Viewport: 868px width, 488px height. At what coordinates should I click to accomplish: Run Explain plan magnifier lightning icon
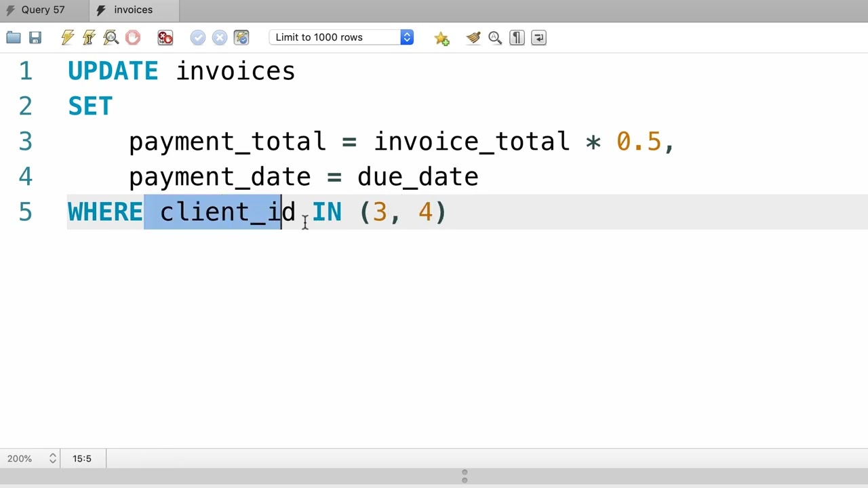[x=111, y=38]
